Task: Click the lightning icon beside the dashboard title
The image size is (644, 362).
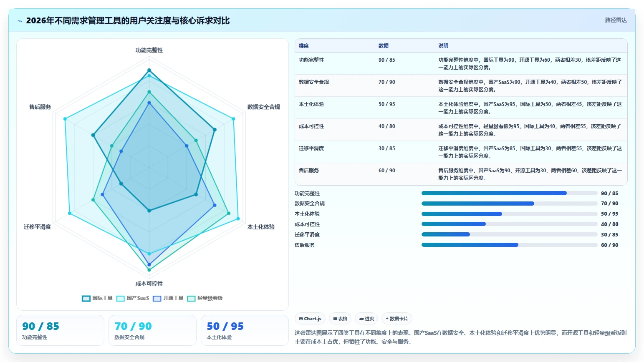Action: (20, 21)
